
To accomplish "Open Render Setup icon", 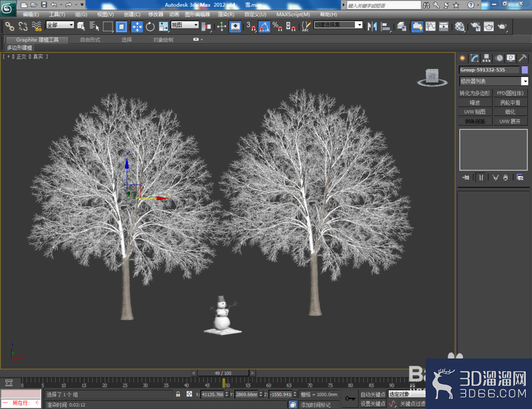I will point(475,27).
